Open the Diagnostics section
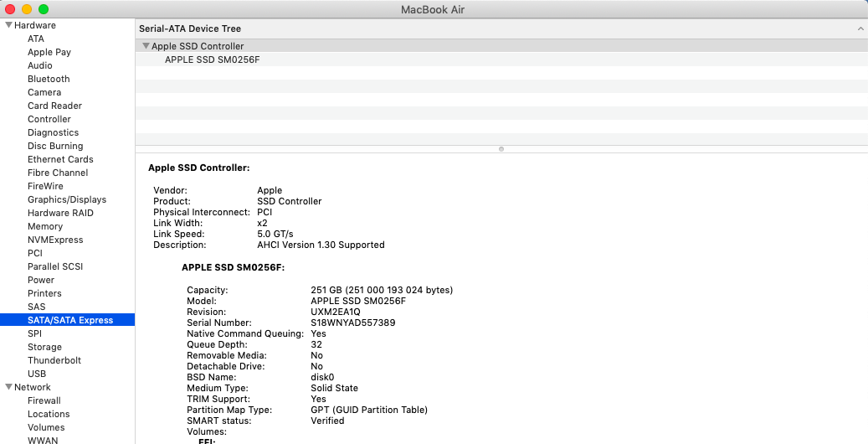Viewport: 868px width, 444px height. pyautogui.click(x=53, y=132)
